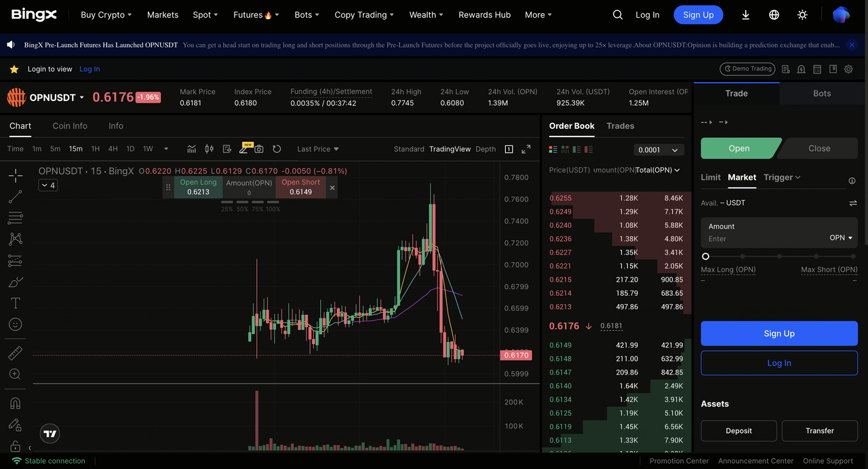
Task: Select the trend line drawing tool
Action: coord(16,197)
